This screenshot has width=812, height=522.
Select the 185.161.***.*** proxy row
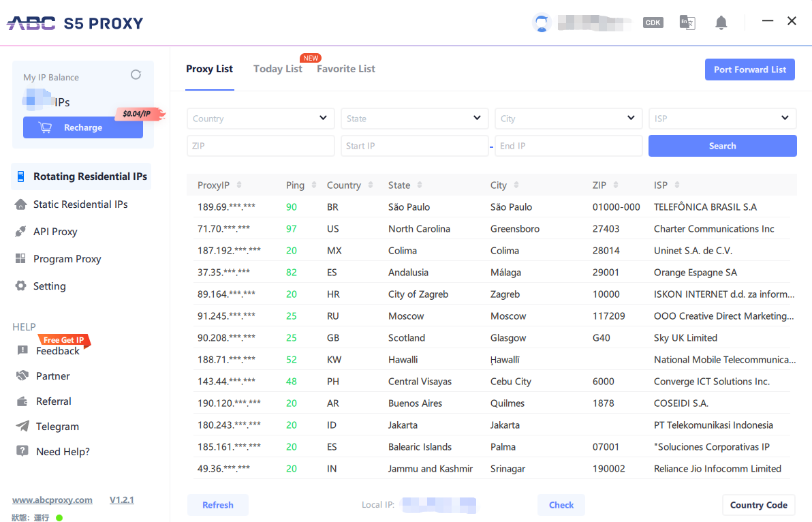491,446
